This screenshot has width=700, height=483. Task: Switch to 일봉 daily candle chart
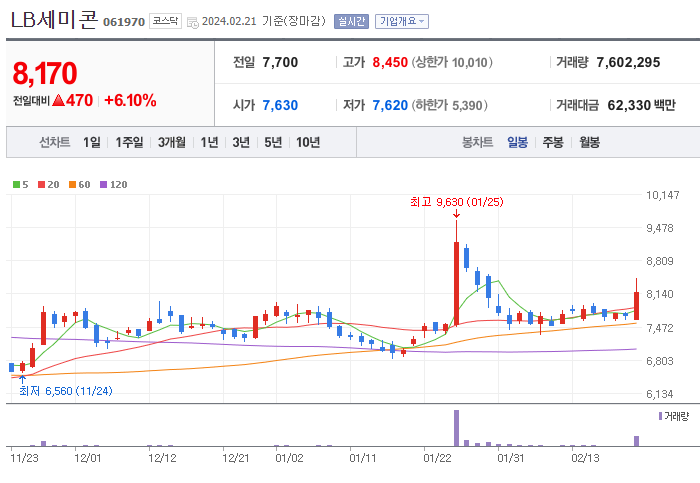pyautogui.click(x=517, y=142)
